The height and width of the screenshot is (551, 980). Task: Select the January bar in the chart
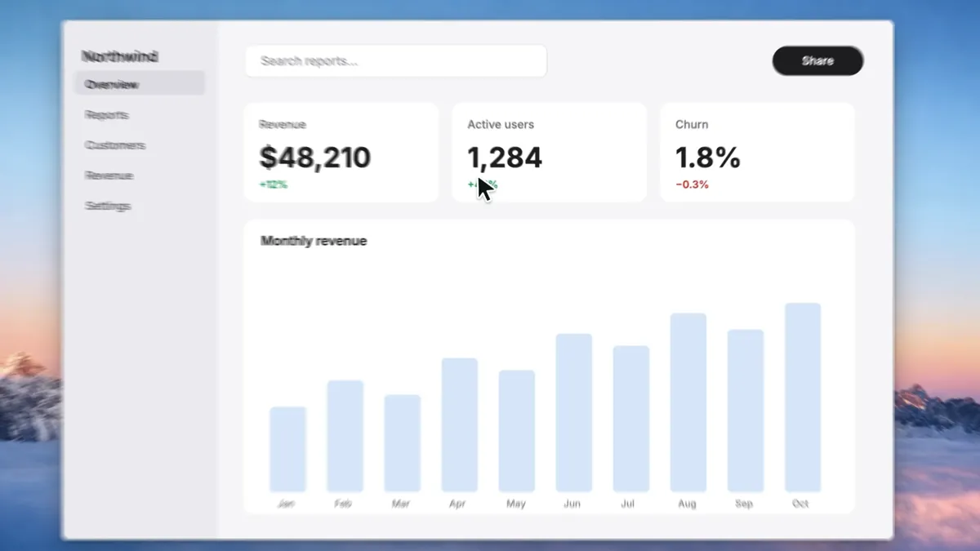(287, 449)
